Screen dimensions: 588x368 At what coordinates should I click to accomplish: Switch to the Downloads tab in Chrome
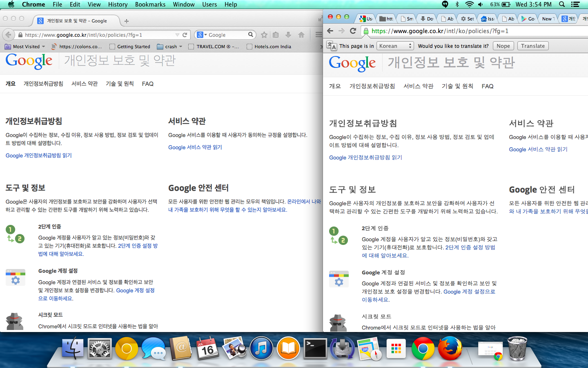click(427, 18)
